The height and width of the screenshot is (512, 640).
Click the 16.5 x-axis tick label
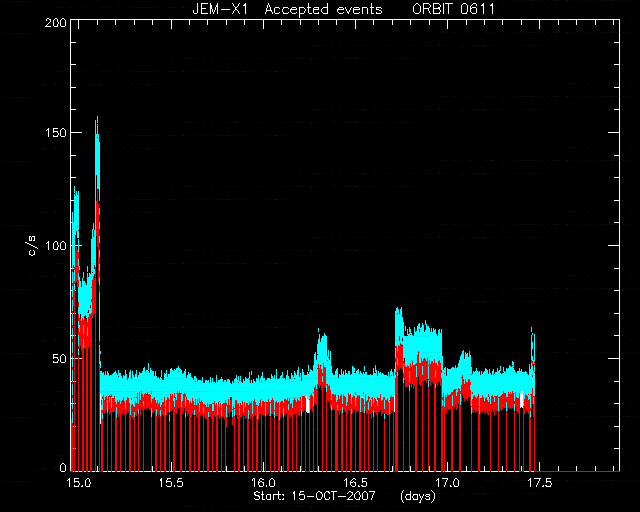coord(356,483)
